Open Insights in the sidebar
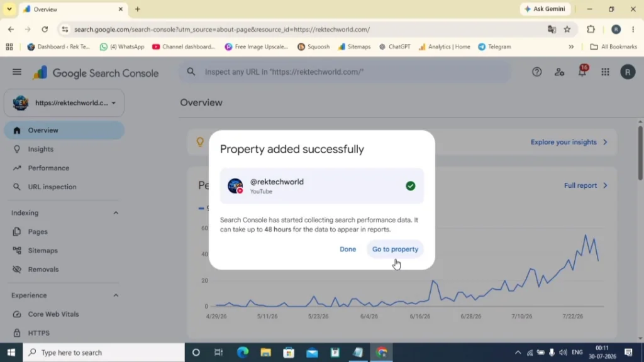Image resolution: width=644 pixels, height=362 pixels. click(64, 149)
